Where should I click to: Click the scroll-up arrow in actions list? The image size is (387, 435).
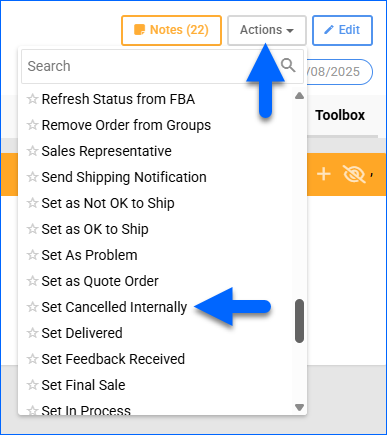tap(299, 96)
